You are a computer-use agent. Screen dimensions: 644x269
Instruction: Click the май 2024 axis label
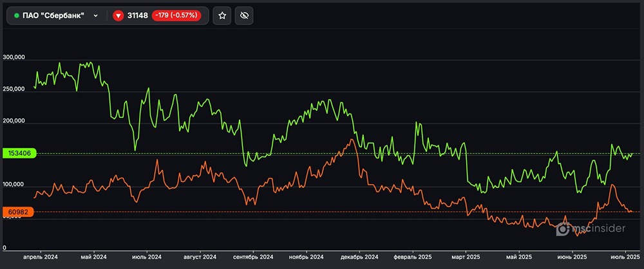click(x=94, y=257)
